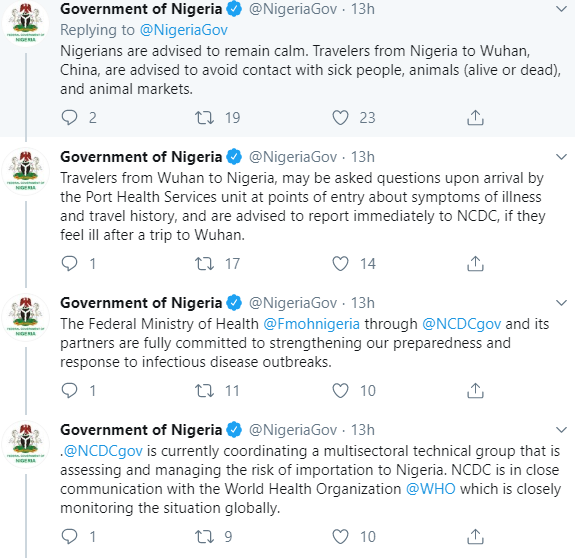Retweet the Port Health Services tweet
Image resolution: width=575 pixels, height=558 pixels.
(x=204, y=264)
